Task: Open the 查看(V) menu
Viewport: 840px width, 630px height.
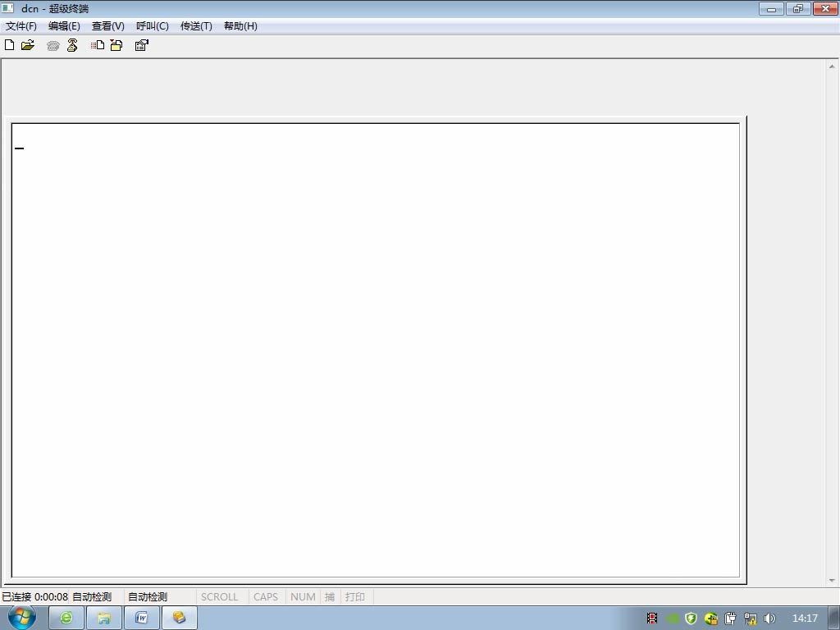Action: pyautogui.click(x=107, y=25)
